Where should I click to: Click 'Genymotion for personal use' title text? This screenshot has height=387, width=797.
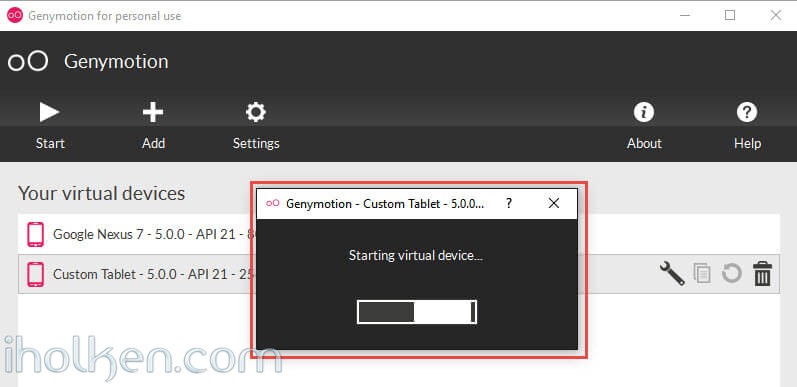pos(105,16)
